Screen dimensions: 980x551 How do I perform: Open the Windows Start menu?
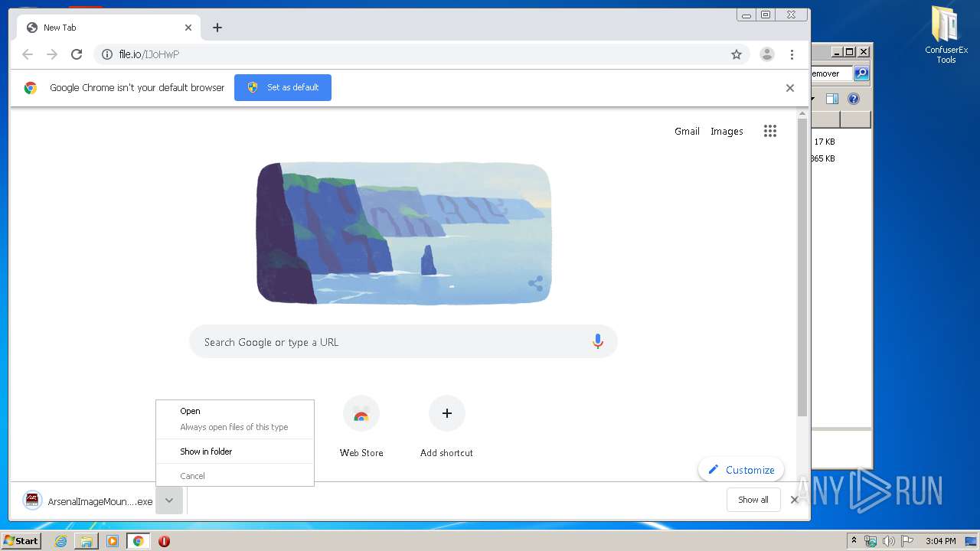coord(21,541)
